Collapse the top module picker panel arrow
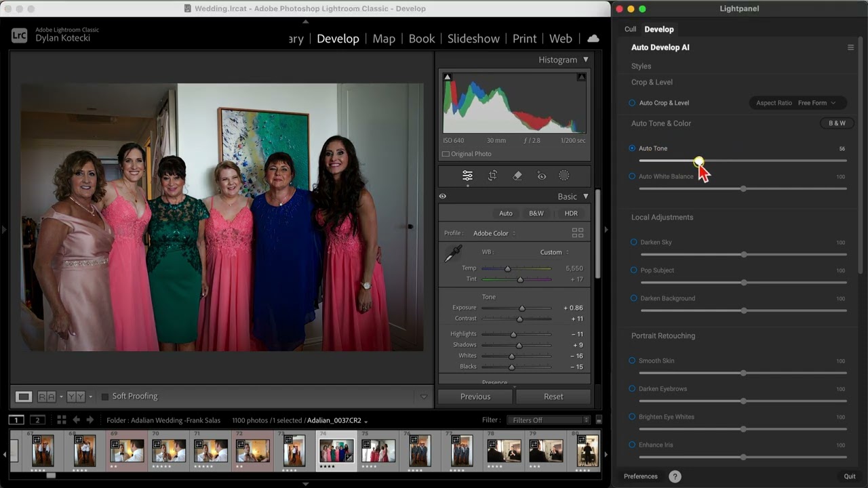 305,22
